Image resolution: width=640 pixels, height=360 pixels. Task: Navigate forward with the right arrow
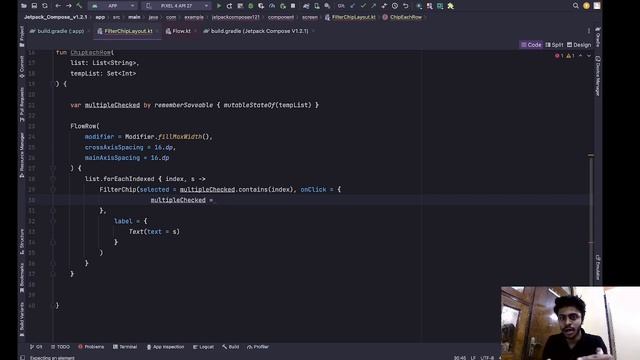(x=69, y=6)
